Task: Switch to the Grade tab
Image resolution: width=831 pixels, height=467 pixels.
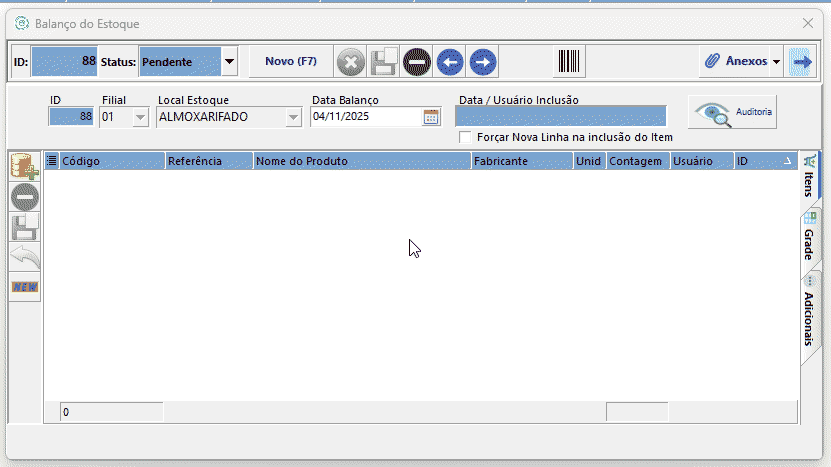Action: tap(809, 238)
